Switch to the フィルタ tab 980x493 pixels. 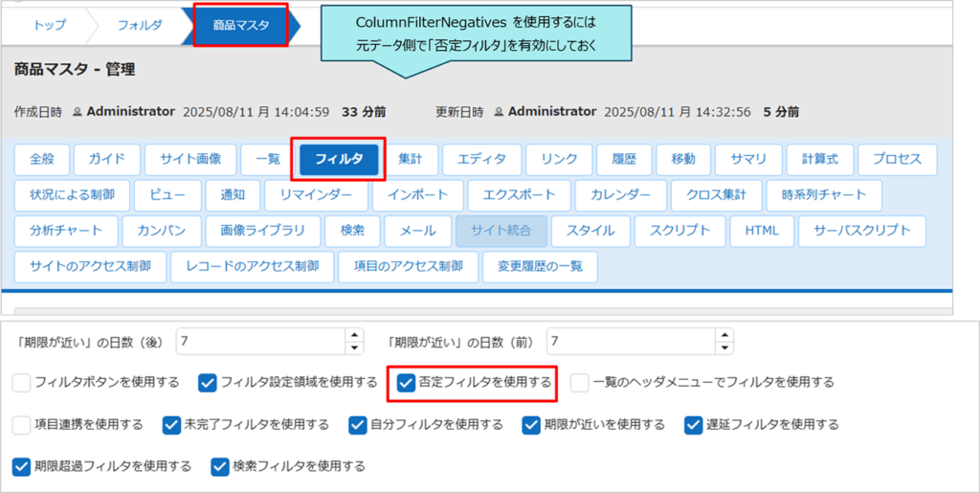[x=339, y=159]
